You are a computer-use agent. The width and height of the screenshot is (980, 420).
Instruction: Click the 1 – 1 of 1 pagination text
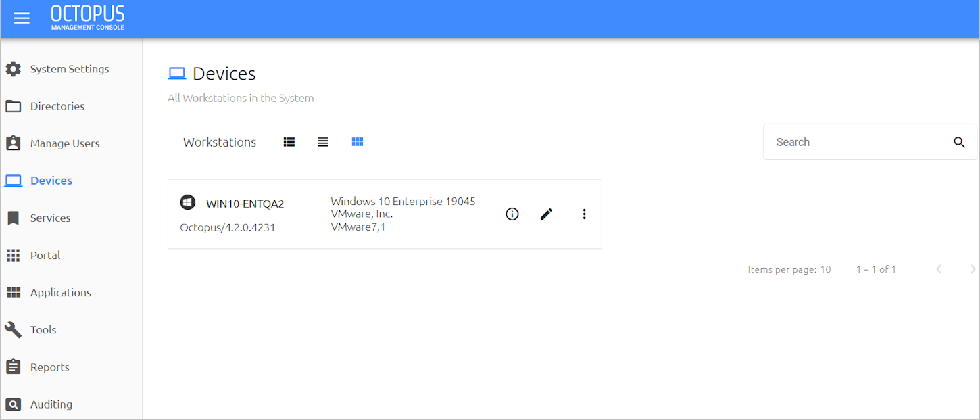click(x=876, y=269)
